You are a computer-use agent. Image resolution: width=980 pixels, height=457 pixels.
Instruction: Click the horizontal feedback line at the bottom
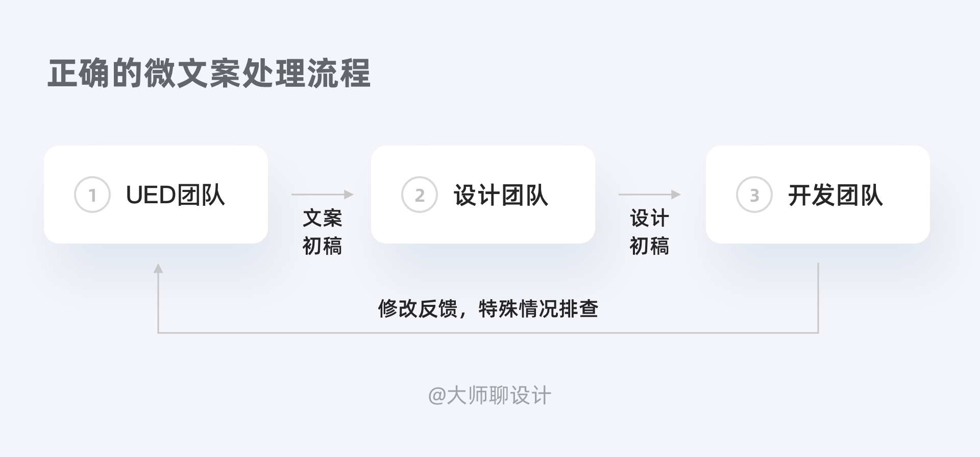click(488, 332)
